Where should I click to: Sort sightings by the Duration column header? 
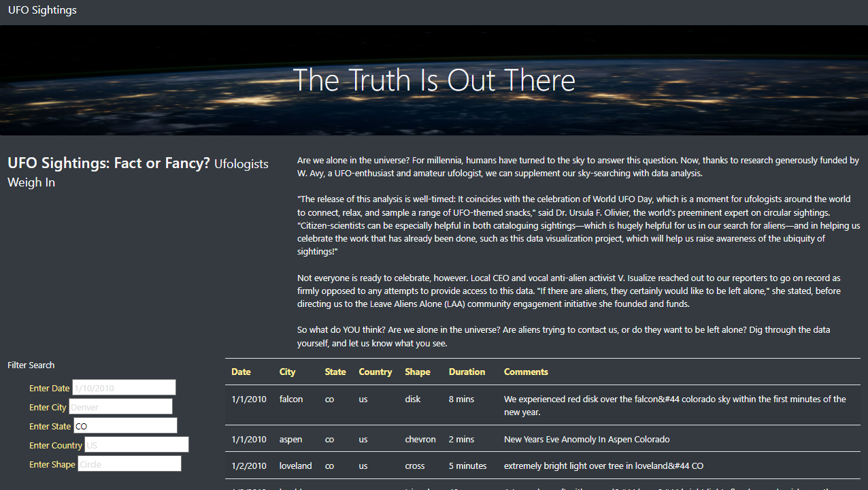[x=467, y=372]
